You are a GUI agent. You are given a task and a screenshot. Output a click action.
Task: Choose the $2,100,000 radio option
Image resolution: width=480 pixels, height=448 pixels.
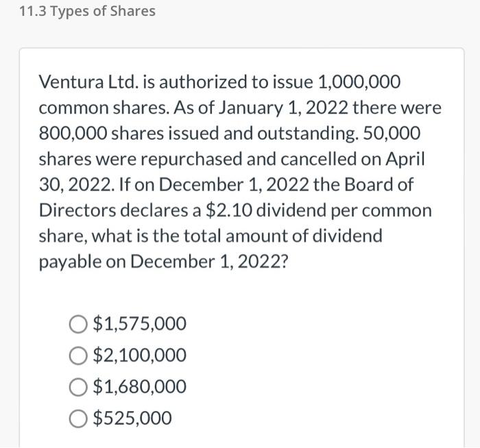coord(77,356)
